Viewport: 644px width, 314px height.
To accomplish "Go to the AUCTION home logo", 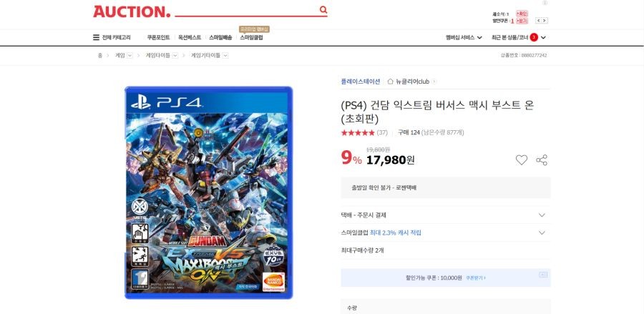I will (132, 11).
